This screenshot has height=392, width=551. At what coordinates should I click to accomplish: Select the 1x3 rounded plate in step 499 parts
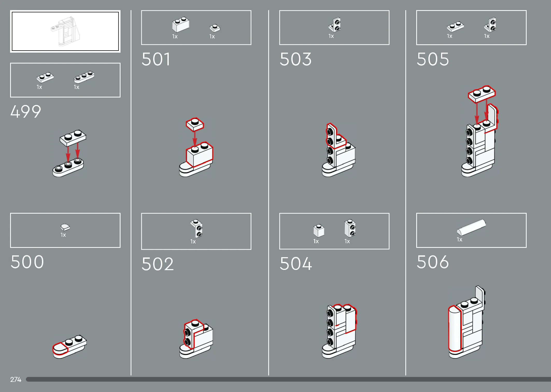click(x=84, y=76)
